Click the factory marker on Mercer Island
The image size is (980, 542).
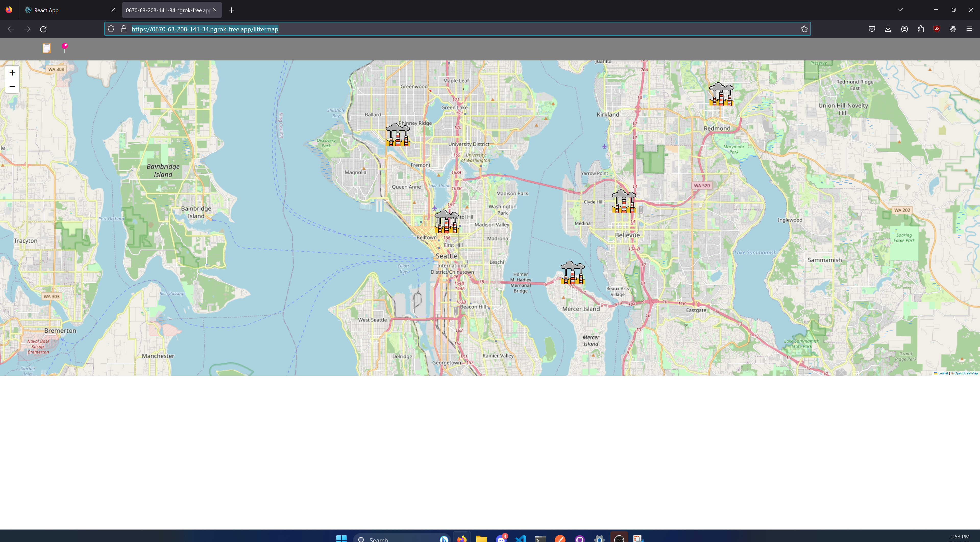[x=572, y=273]
